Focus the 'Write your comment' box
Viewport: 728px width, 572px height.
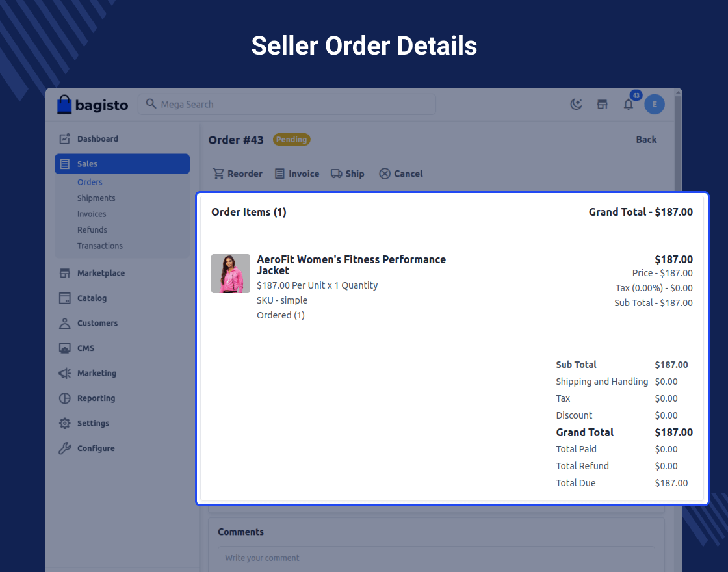coord(436,558)
